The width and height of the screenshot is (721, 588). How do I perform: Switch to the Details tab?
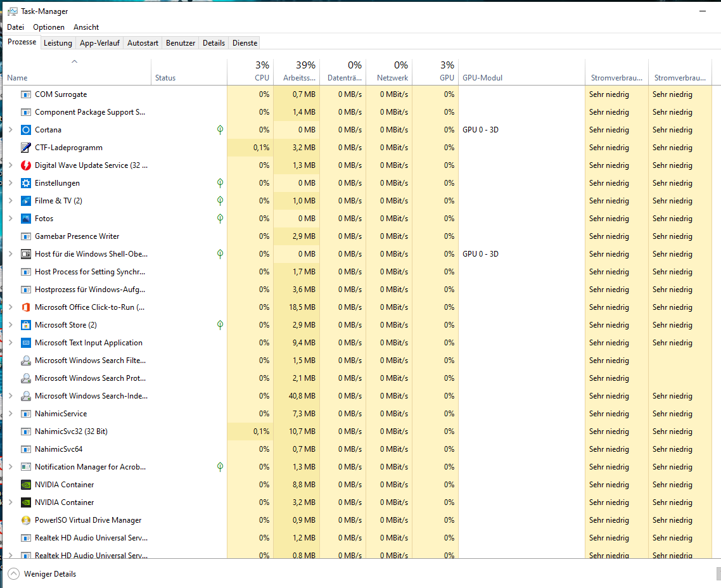coord(214,42)
